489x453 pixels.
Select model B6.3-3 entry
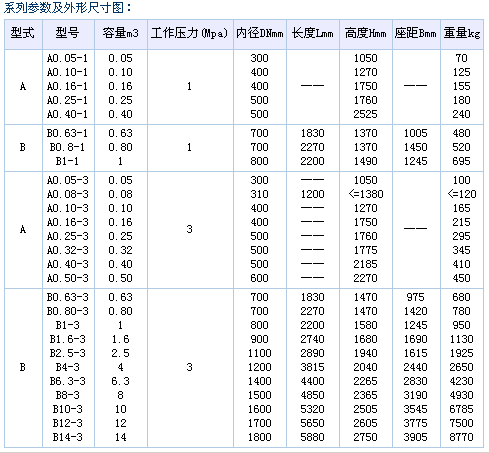pyautogui.click(x=68, y=381)
